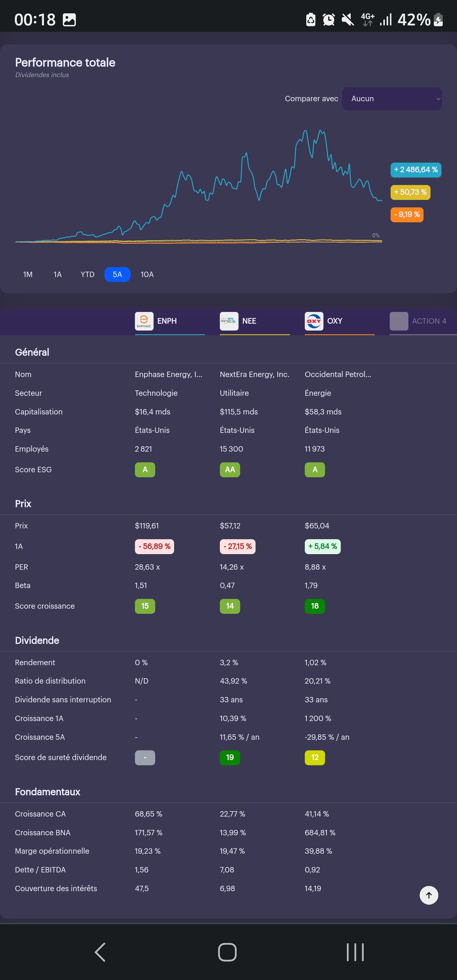Select the 1A time range
This screenshot has height=980, width=457.
click(57, 274)
